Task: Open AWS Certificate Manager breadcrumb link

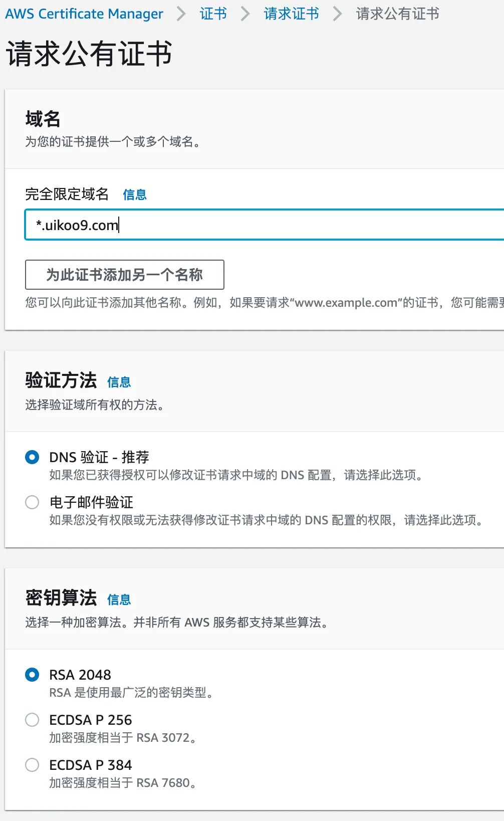Action: 84,14
